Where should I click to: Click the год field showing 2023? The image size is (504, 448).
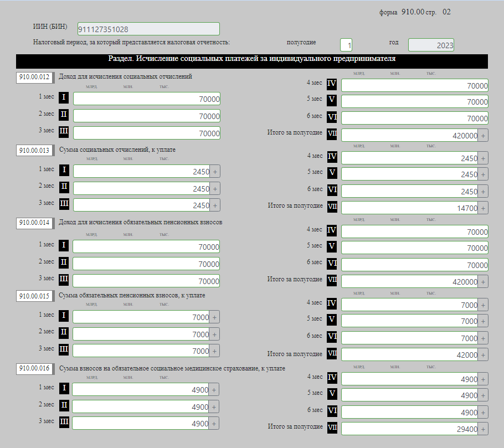pos(430,45)
